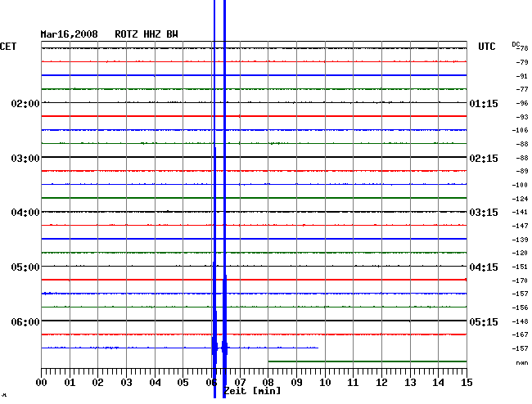The height and width of the screenshot is (404, 532).
Task: Select the 03:00 CET time label
Action: [25, 159]
